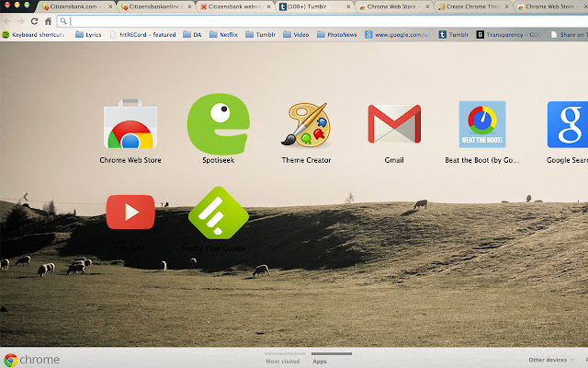Image resolution: width=588 pixels, height=368 pixels.
Task: Switch to the (100+) Tumblr tab
Action: pyautogui.click(x=312, y=6)
